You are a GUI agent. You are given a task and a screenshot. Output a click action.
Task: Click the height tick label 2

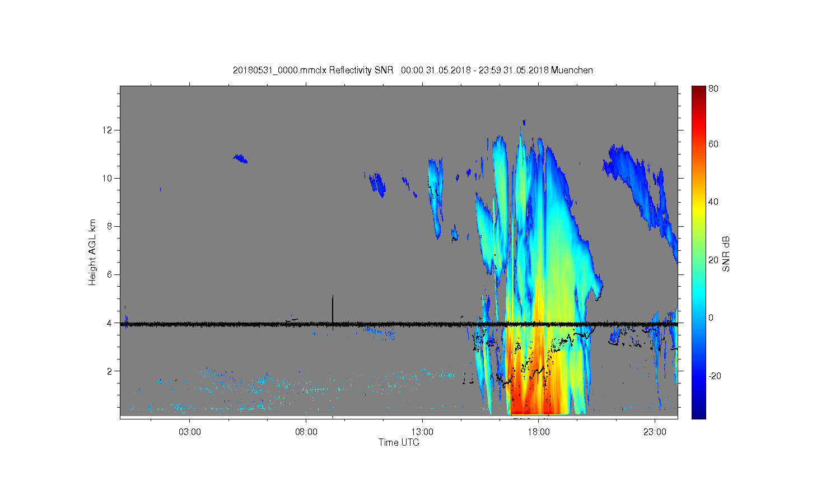click(x=110, y=371)
